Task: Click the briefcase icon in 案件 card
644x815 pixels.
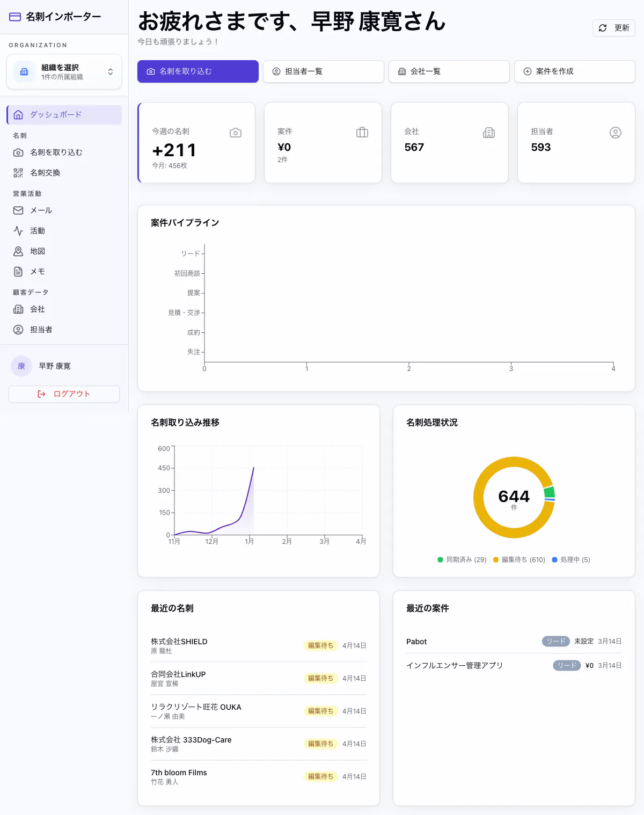Action: coord(362,133)
